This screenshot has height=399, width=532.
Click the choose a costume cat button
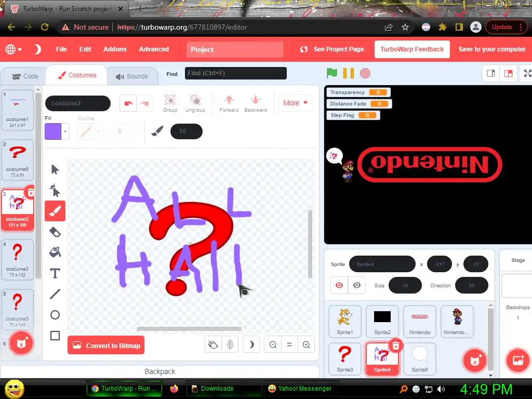[x=21, y=343]
